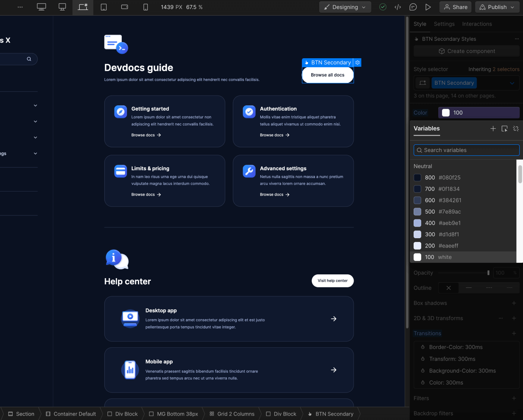The height and width of the screenshot is (420, 523).
Task: Start preview with the play icon
Action: [x=428, y=7]
